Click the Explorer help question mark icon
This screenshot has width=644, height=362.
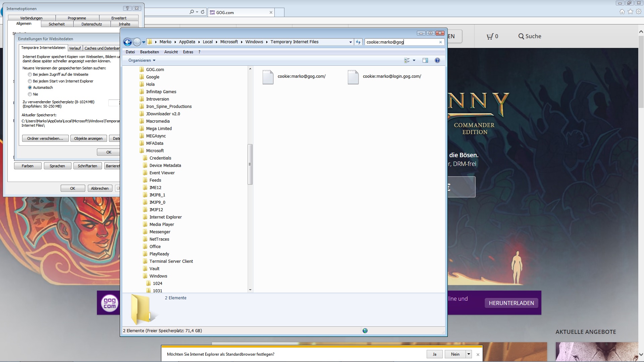pyautogui.click(x=437, y=60)
